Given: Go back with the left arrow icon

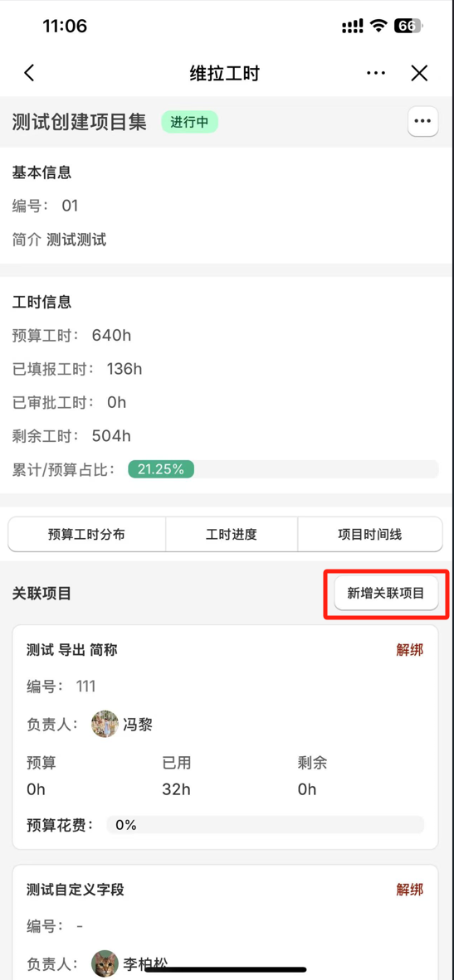Looking at the screenshot, I should [29, 73].
